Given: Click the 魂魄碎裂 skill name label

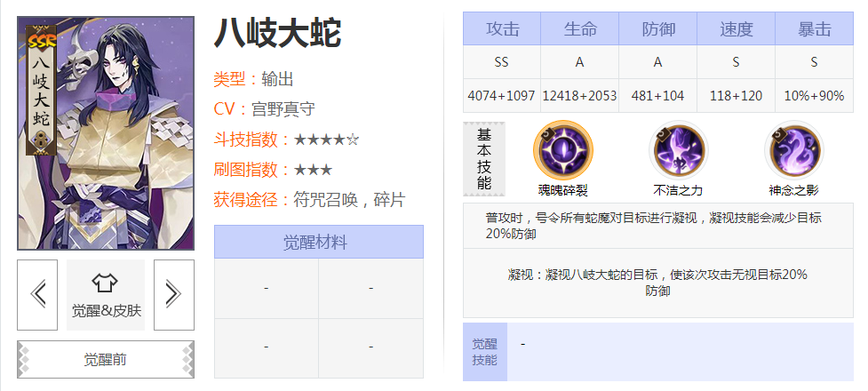Looking at the screenshot, I should (x=563, y=190).
